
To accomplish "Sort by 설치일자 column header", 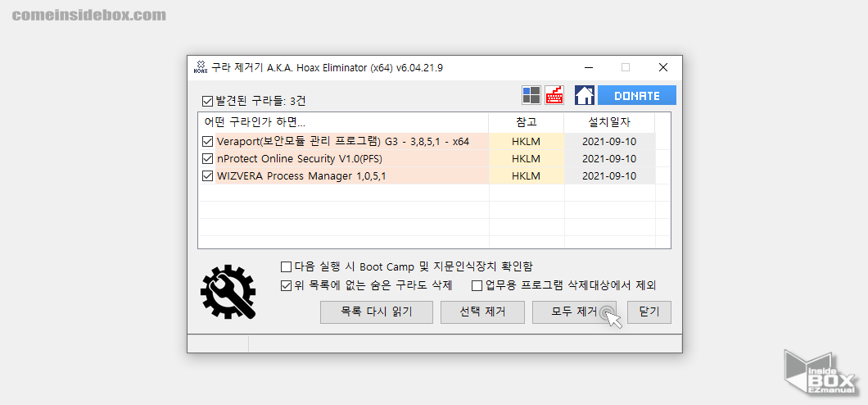I will coord(609,122).
